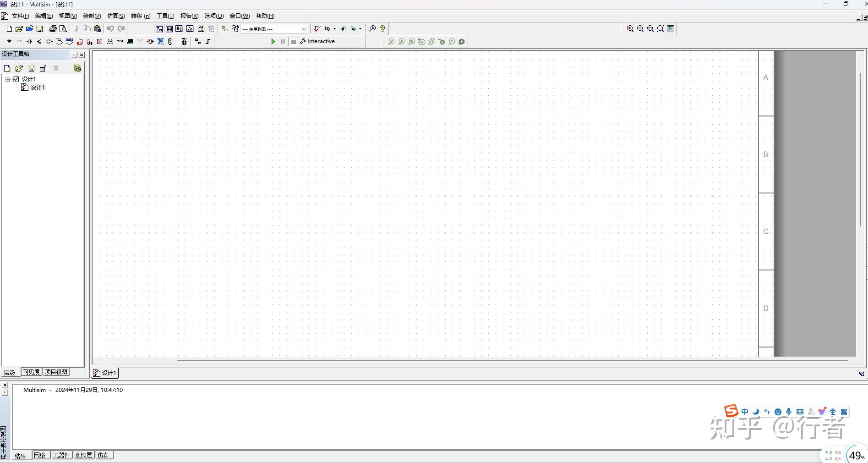Screen dimensions: 868x463
Task: Select the Place Source component icon
Action: [x=9, y=41]
